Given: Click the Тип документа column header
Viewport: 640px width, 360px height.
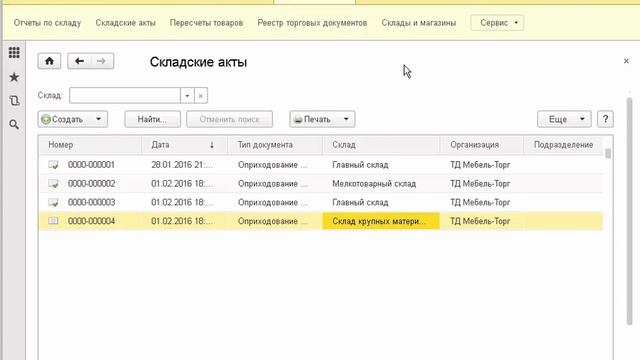Looking at the screenshot, I should [x=275, y=145].
